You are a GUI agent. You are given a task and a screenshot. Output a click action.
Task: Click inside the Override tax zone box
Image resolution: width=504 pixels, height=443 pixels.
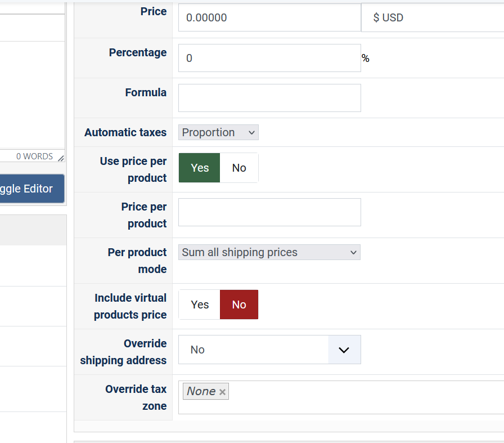360,397
